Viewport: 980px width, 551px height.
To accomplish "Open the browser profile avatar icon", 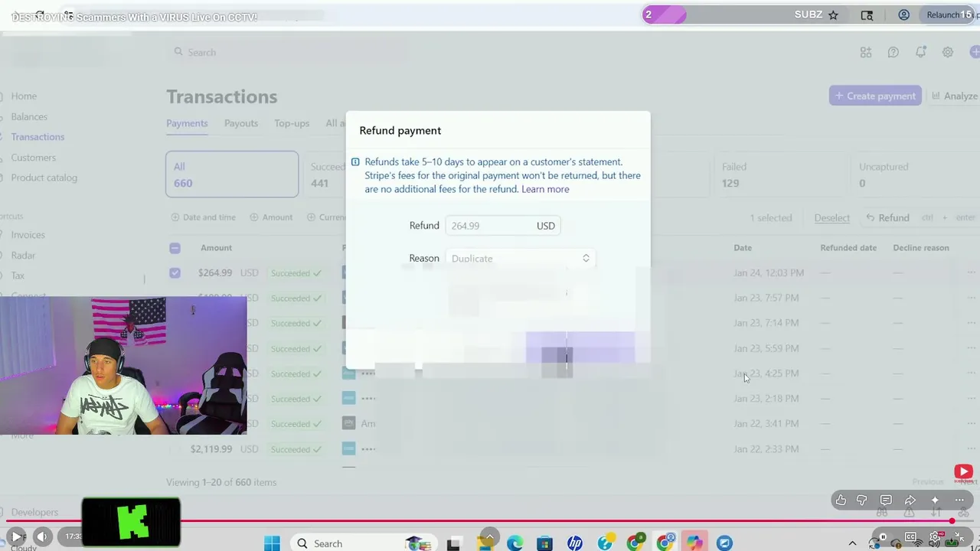I will point(903,15).
